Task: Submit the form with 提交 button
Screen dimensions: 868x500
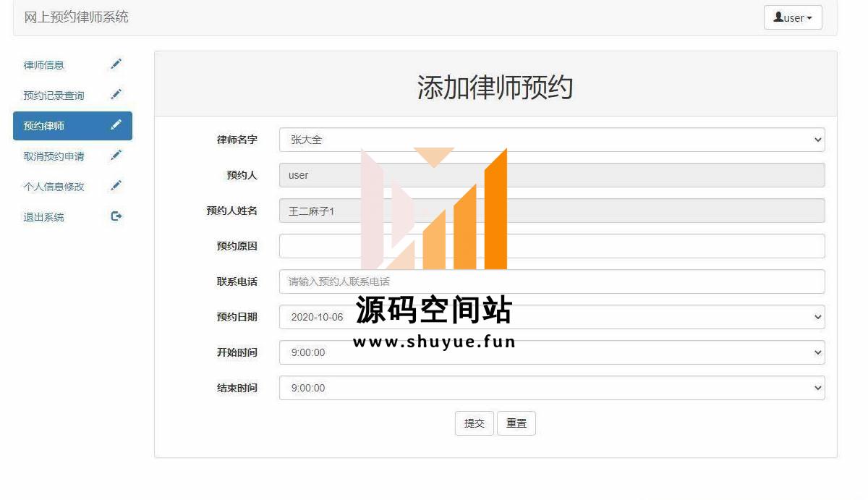Action: [x=475, y=423]
